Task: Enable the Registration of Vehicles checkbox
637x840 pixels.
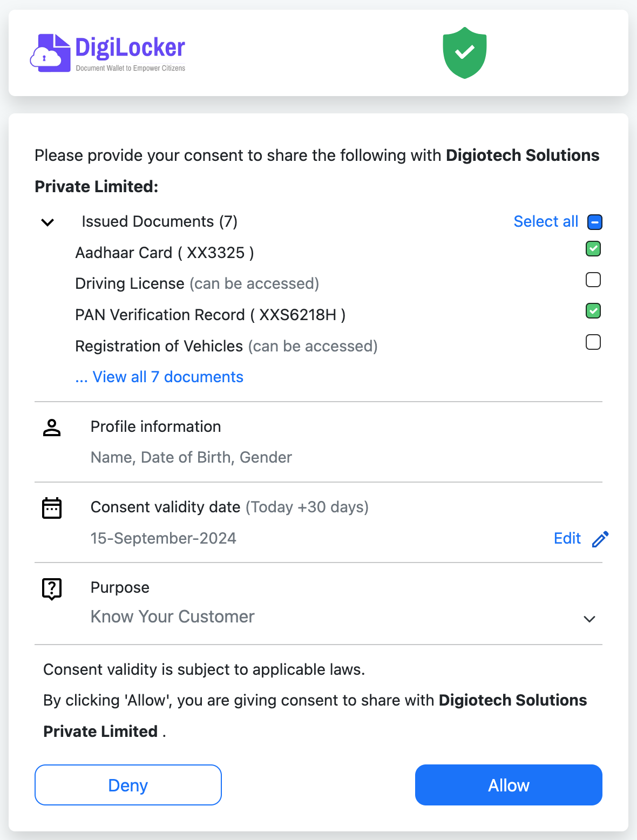Action: click(x=593, y=342)
